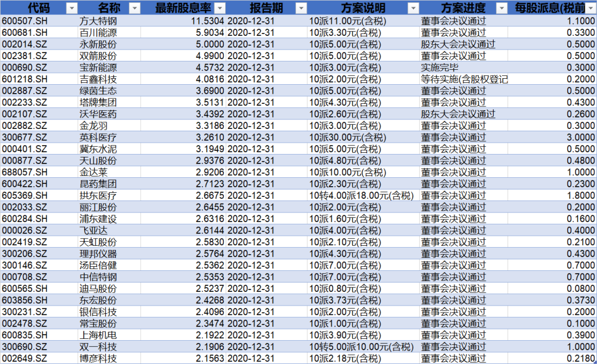This screenshot has height=364, width=597.
Task: Open the 代码 column filter dropdown
Action: [71, 8]
